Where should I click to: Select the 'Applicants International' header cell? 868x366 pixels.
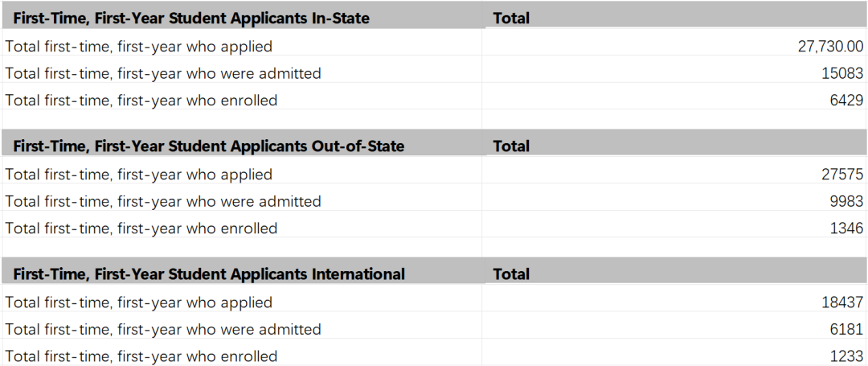[242, 273]
